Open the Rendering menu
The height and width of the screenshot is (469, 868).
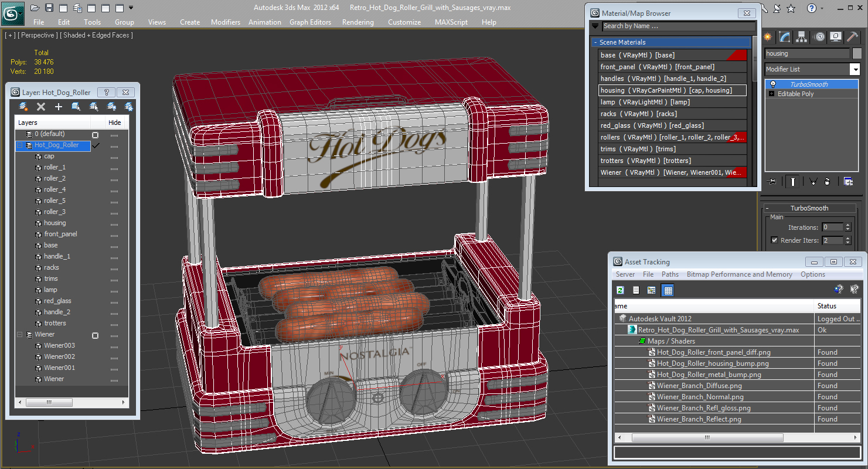pos(358,22)
